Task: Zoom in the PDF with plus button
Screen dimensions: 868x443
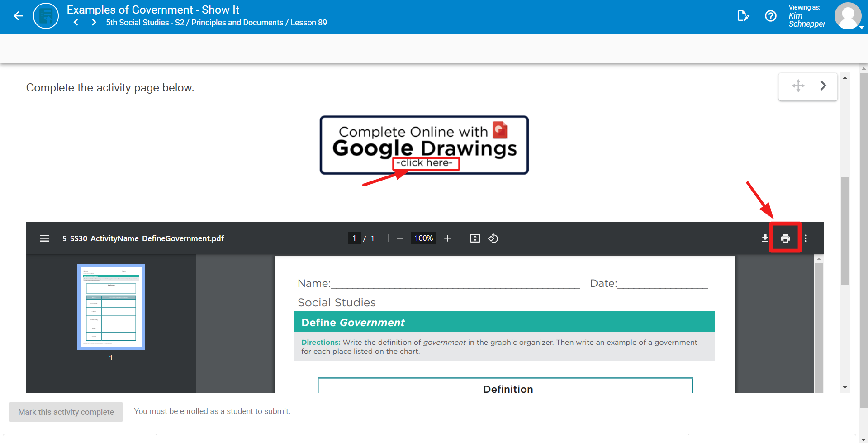Action: pyautogui.click(x=447, y=238)
